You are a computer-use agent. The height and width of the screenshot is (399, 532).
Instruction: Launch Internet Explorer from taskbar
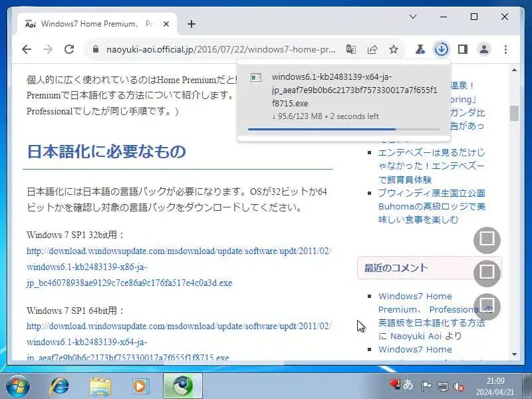point(60,386)
